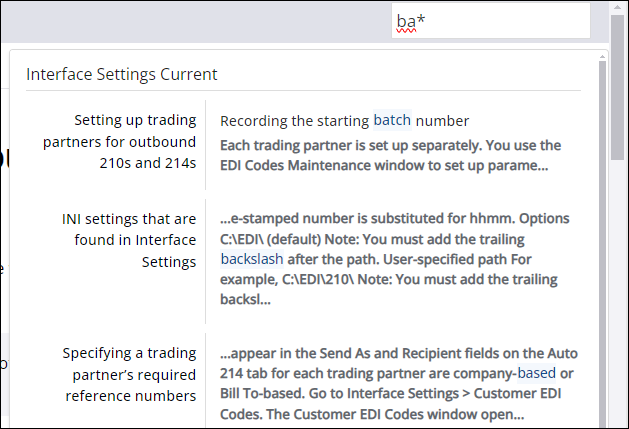Click the "e-stamped number" snippet text

point(290,219)
